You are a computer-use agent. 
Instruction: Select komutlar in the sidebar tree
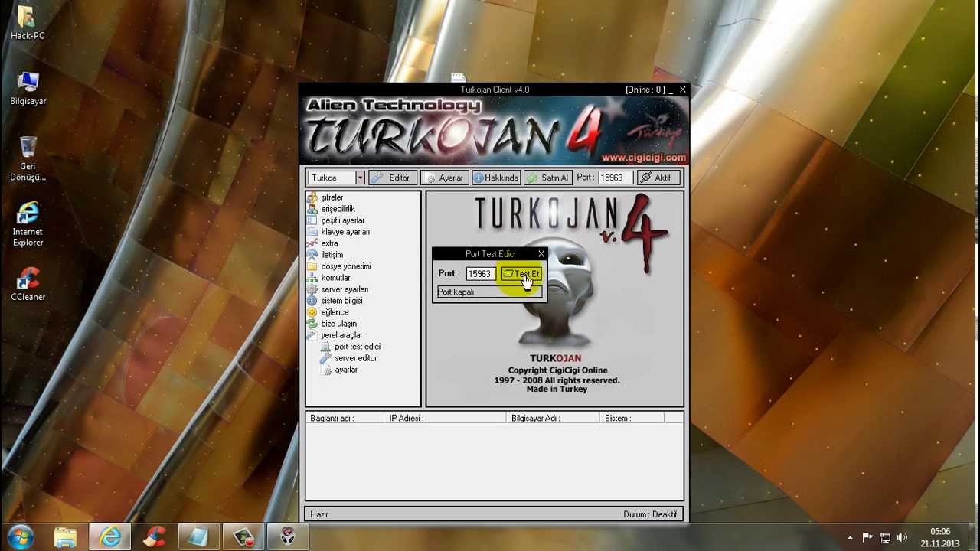(335, 278)
